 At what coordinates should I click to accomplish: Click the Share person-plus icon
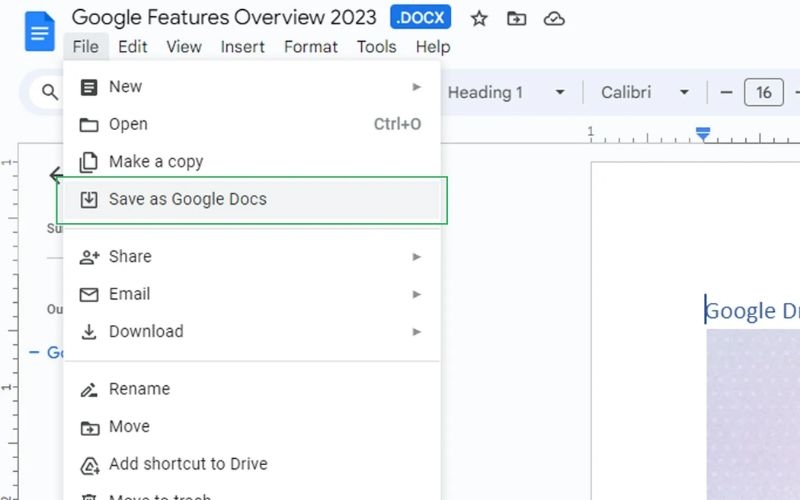pyautogui.click(x=89, y=257)
